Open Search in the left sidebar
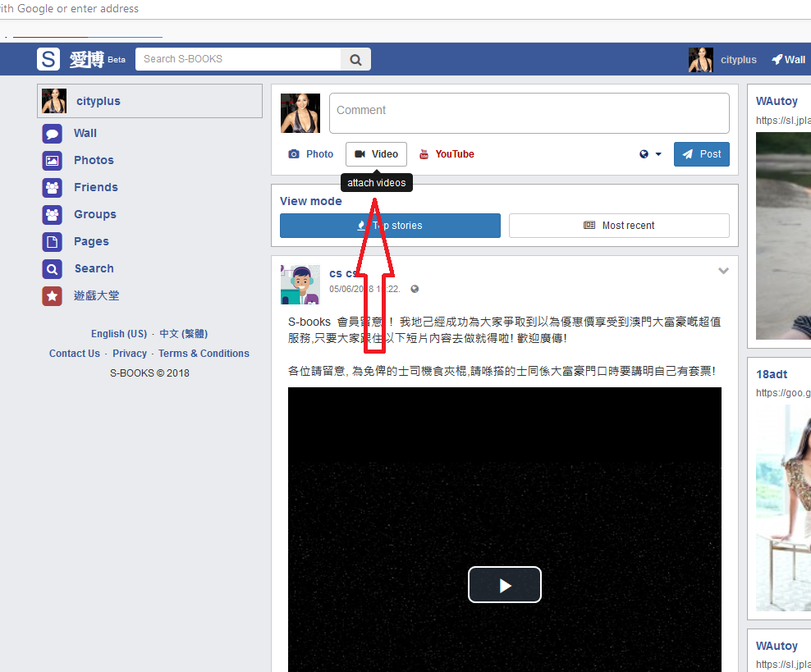Screen dimensions: 811x672 point(94,268)
